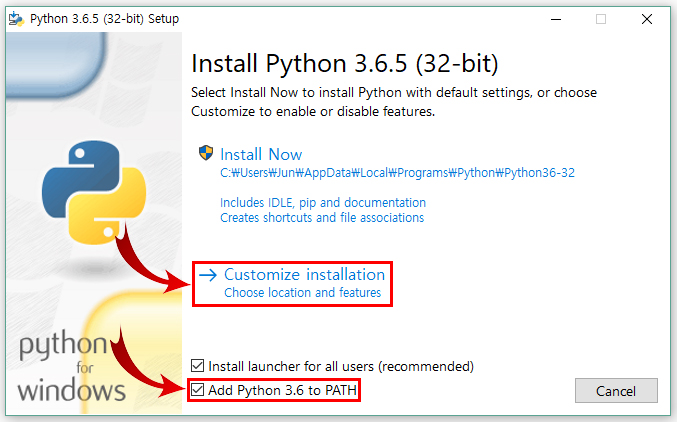Click the Python installer icon in title bar
The height and width of the screenshot is (422, 677).
click(16, 19)
